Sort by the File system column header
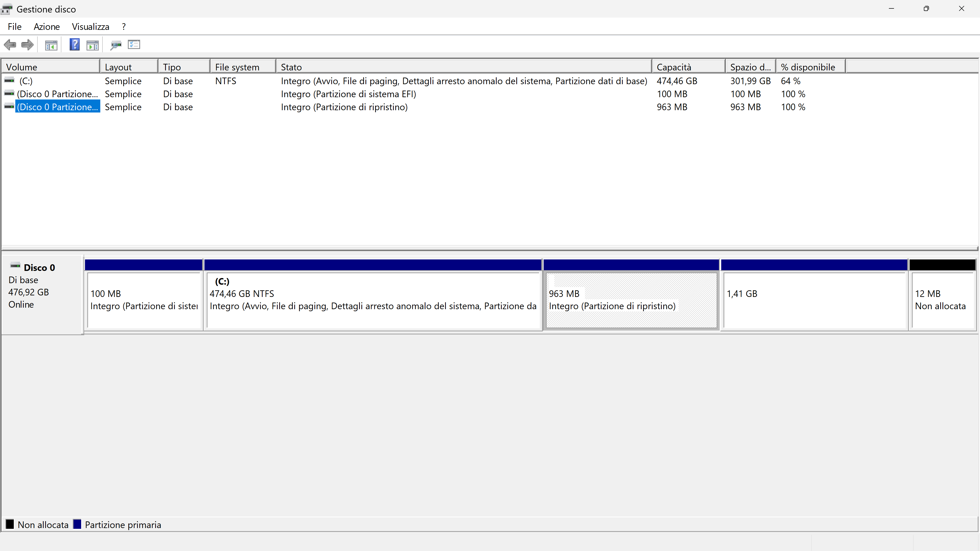The image size is (980, 551). tap(243, 67)
